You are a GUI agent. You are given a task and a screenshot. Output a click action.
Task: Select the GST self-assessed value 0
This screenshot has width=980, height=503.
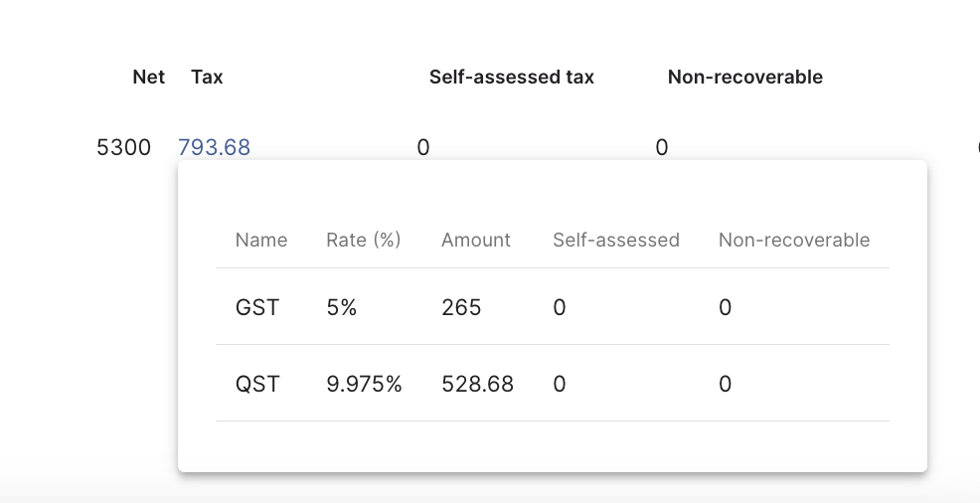point(560,307)
